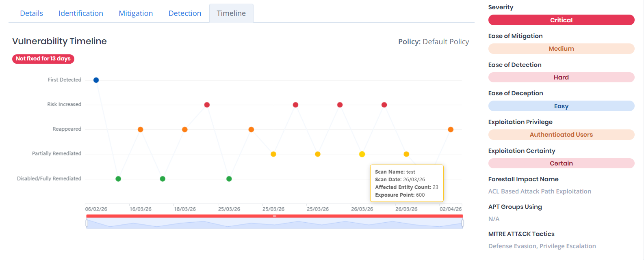Click the Critical severity badge
Viewport: 644px width, 260px height.
pos(561,20)
